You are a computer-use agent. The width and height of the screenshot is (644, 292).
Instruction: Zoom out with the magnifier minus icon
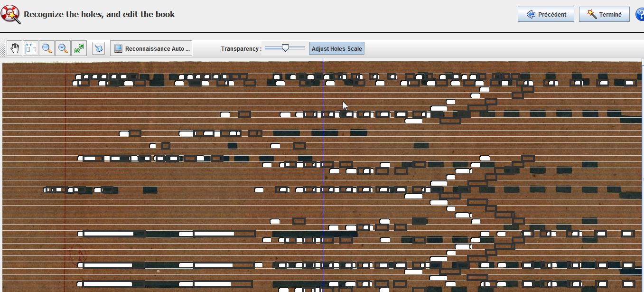pos(63,48)
